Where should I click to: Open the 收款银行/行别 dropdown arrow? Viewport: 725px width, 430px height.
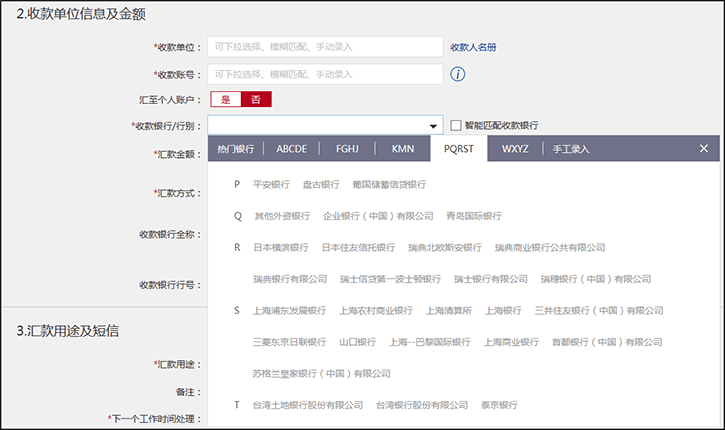tap(433, 126)
